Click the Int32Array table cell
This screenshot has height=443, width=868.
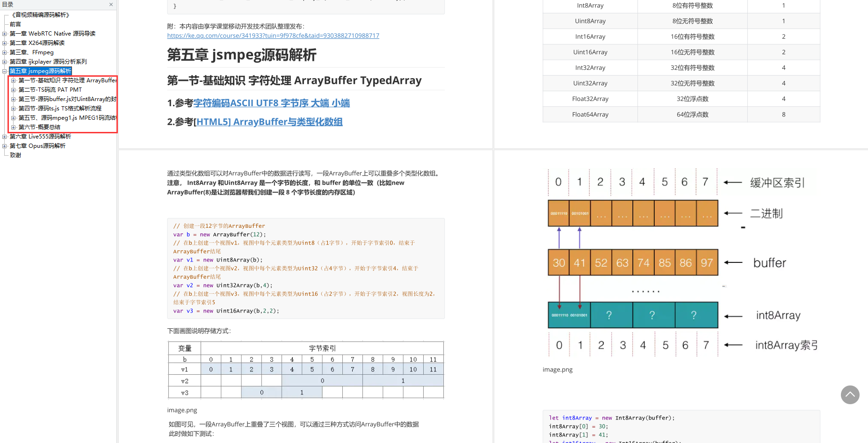[x=590, y=68]
